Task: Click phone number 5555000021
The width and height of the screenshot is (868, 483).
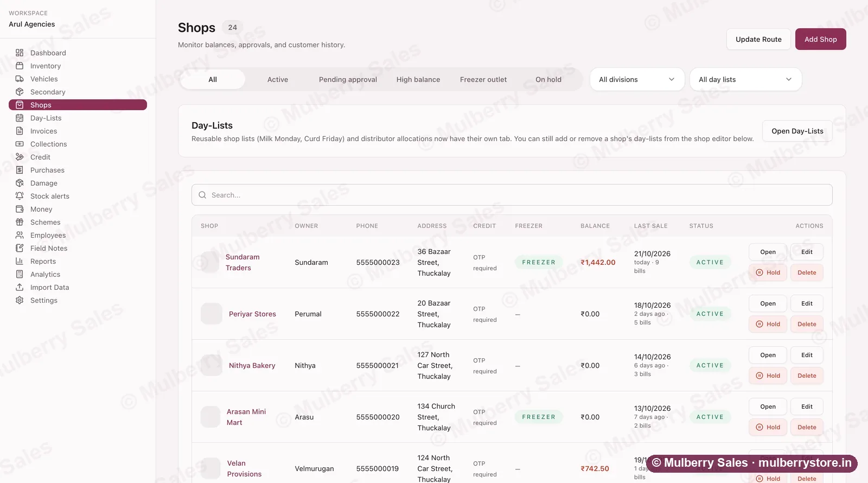Action: pos(377,365)
